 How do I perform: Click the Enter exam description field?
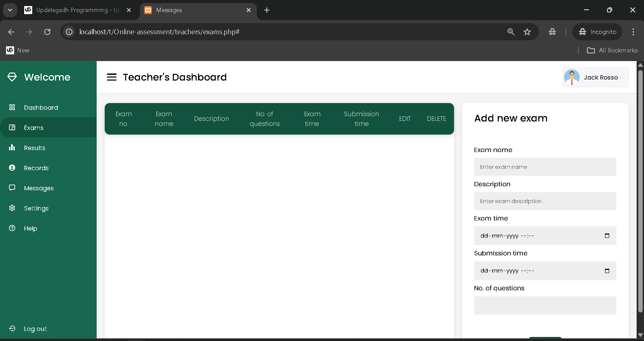pyautogui.click(x=545, y=201)
